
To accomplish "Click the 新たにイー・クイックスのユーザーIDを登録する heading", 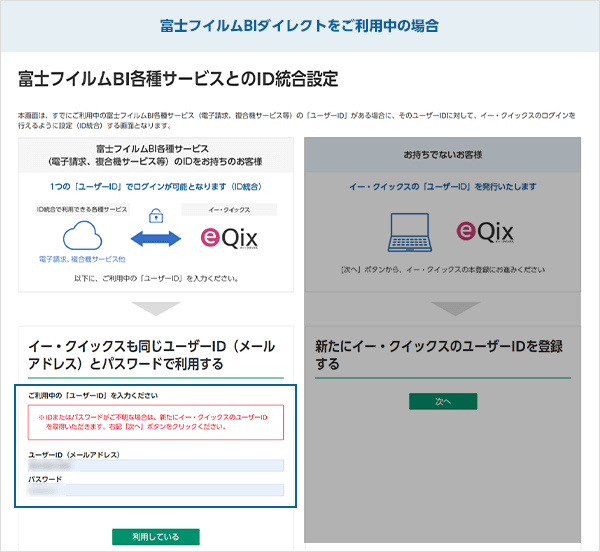I will point(439,355).
